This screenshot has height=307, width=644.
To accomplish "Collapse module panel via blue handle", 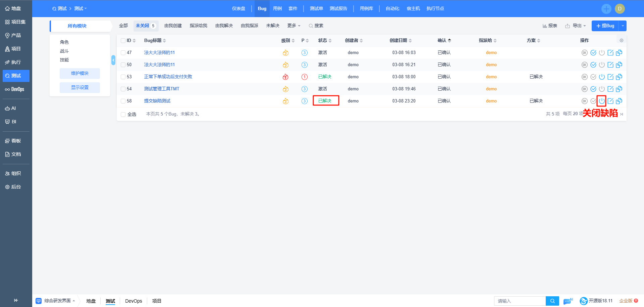I will 113,60.
